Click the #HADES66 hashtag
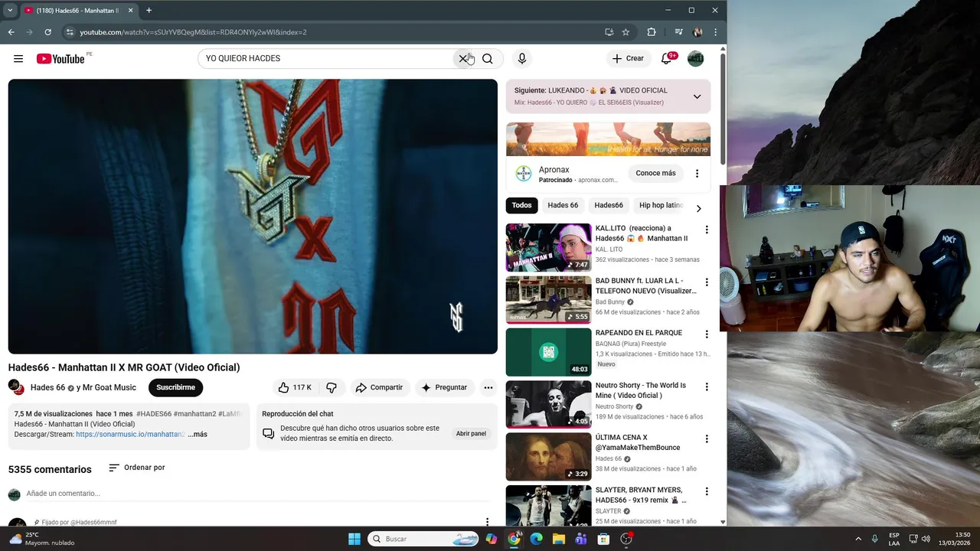Screen dimensions: 980x551 pyautogui.click(x=154, y=414)
